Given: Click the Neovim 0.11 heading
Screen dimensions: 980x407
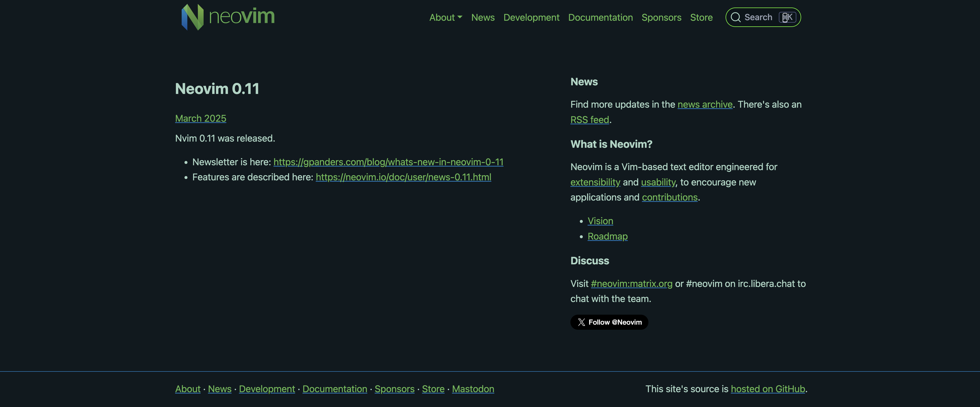Looking at the screenshot, I should tap(217, 89).
